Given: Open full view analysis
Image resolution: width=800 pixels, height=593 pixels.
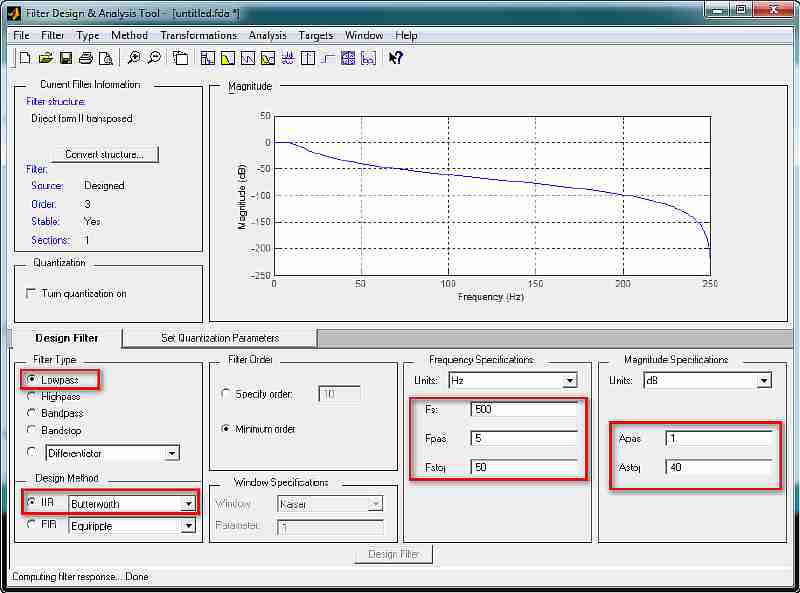Looking at the screenshot, I should click(180, 58).
